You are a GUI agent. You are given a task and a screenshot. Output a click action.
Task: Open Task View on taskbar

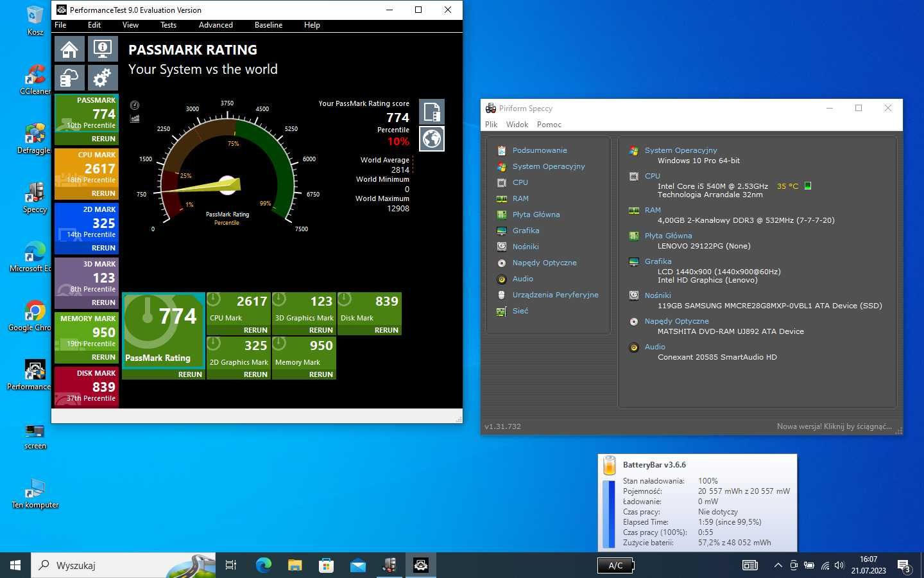coord(231,565)
